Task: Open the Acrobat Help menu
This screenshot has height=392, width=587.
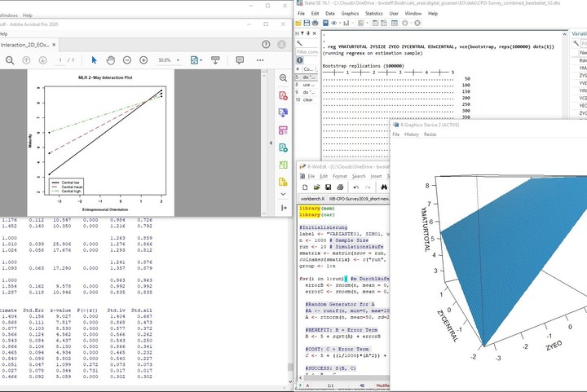Action: (x=3, y=34)
